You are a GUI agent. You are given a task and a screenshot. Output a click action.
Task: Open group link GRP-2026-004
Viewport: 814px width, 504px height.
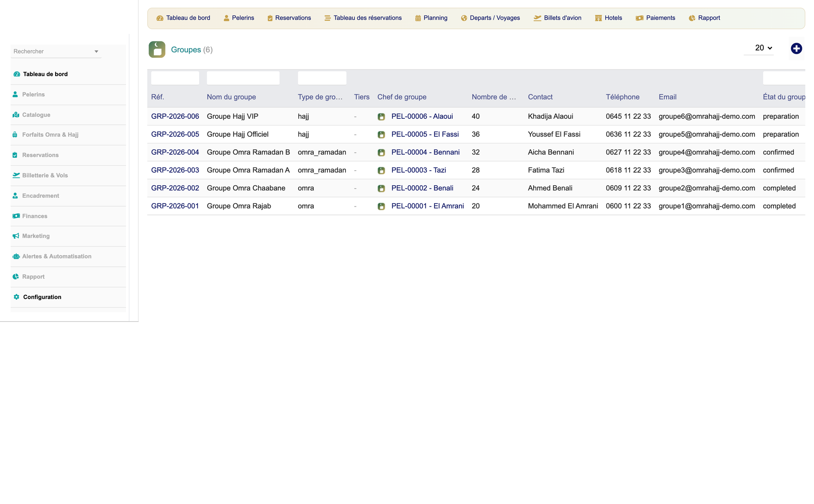(175, 152)
